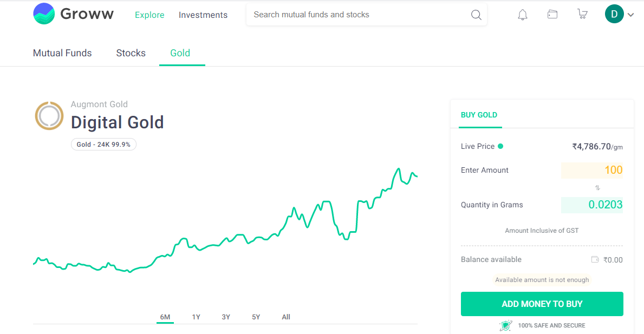
Task: Click the Groww brand name text
Action: point(87,14)
